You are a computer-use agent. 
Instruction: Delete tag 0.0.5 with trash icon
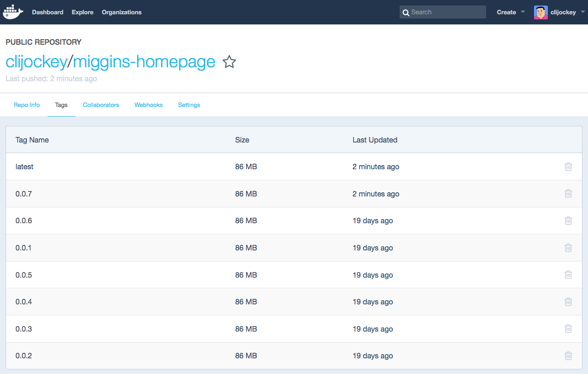coord(568,275)
